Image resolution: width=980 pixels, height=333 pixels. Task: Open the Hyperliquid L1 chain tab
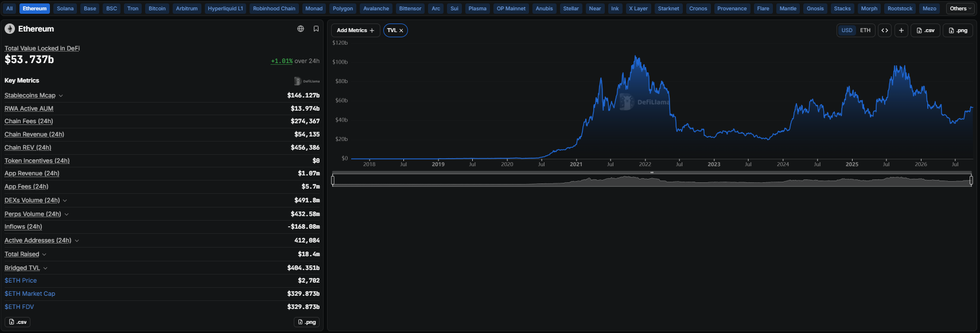tap(225, 9)
